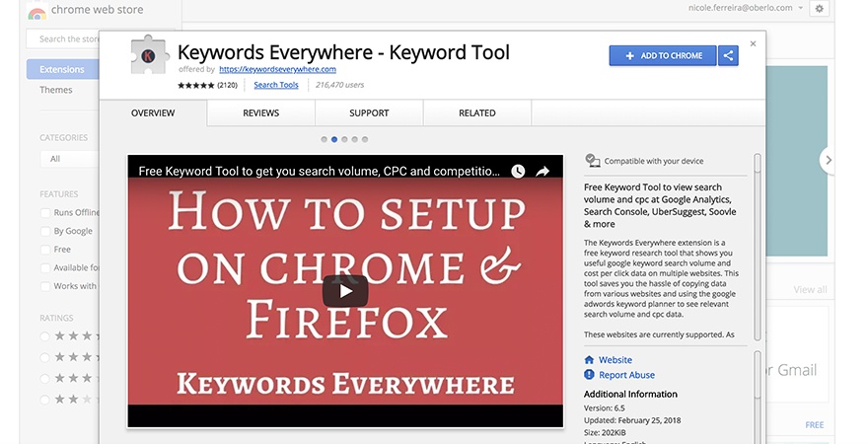Switch to the Reviews tab

260,113
